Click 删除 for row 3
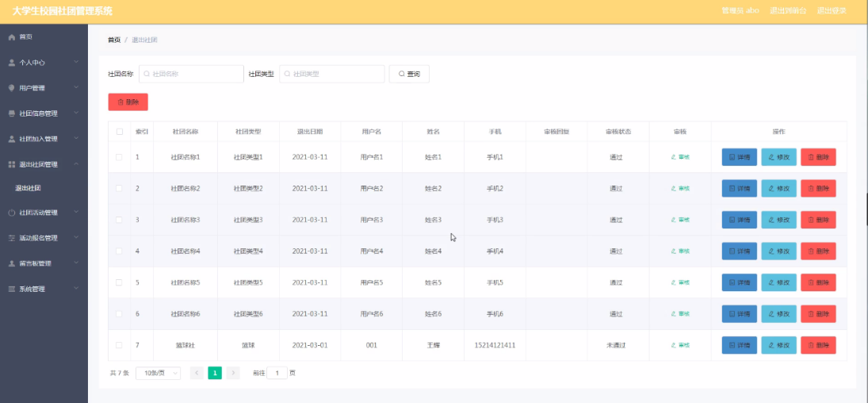Screen dimensions: 868x403 click(818, 220)
